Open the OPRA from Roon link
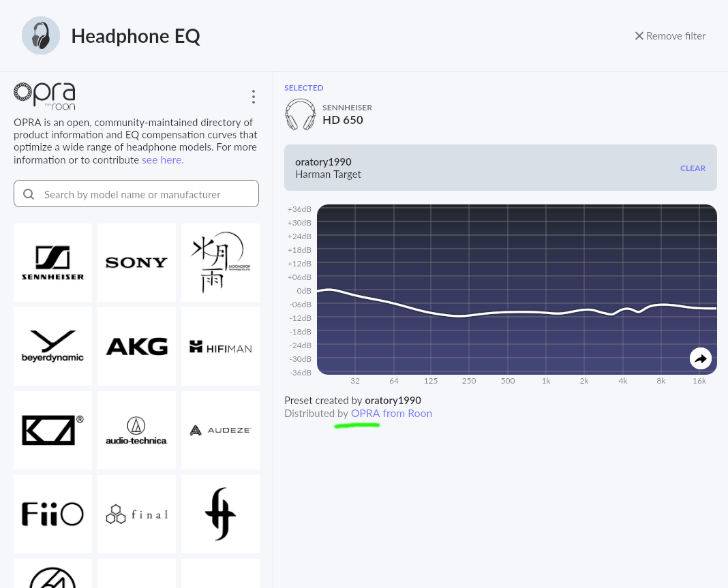 [x=391, y=413]
